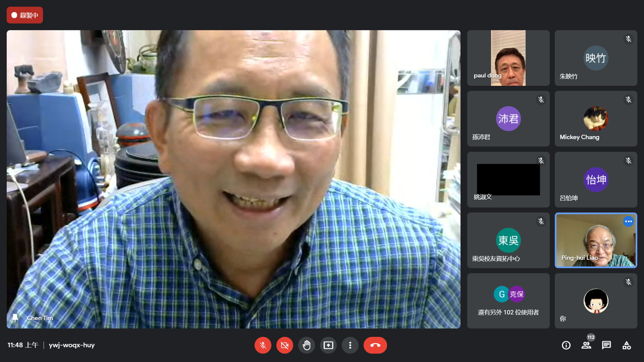This screenshot has width=644, height=362.
Task: Click the recording indicator badge
Action: pyautogui.click(x=25, y=15)
